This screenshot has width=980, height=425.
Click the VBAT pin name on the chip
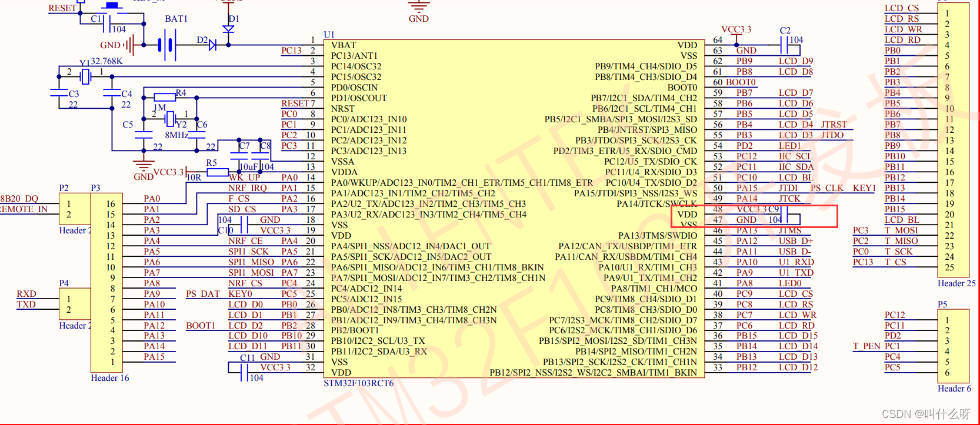[344, 45]
